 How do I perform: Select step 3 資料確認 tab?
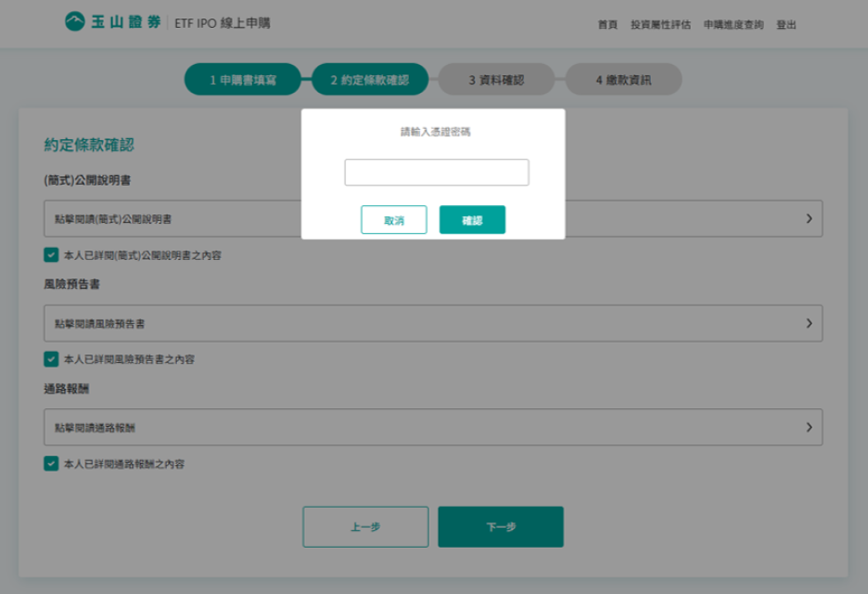point(496,80)
